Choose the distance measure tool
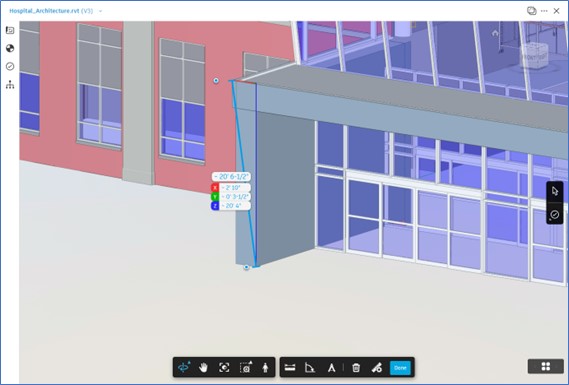569x385 pixels. [290, 368]
